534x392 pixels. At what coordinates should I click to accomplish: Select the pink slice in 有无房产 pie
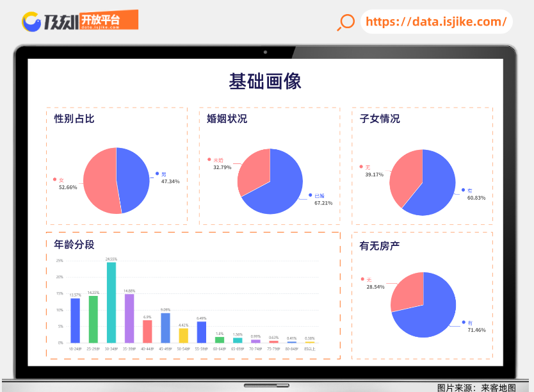pyautogui.click(x=407, y=291)
